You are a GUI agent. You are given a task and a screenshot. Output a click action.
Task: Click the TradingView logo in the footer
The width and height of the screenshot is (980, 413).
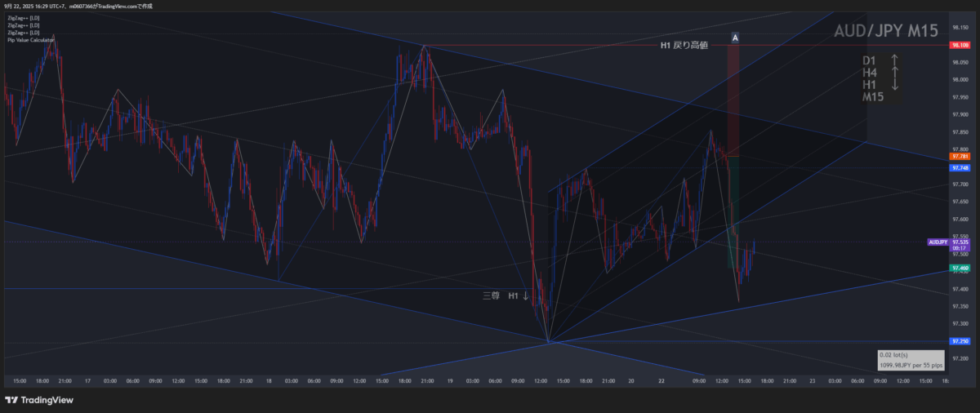[x=38, y=400]
